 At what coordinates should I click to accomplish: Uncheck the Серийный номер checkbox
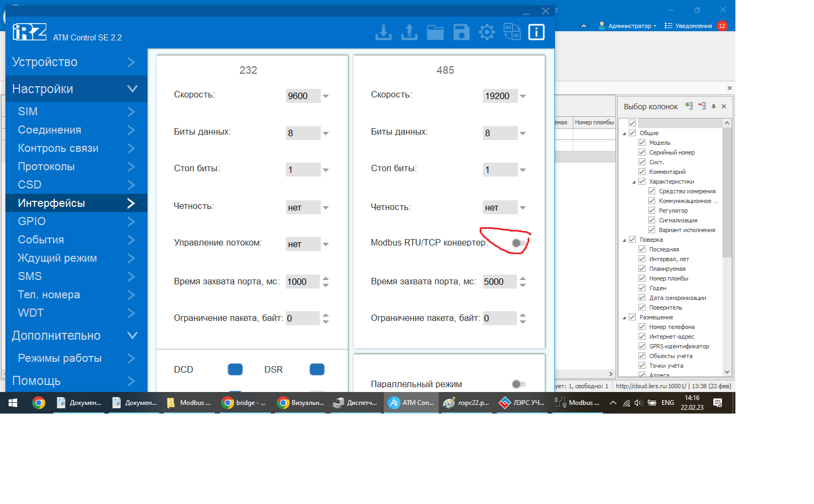(x=642, y=152)
